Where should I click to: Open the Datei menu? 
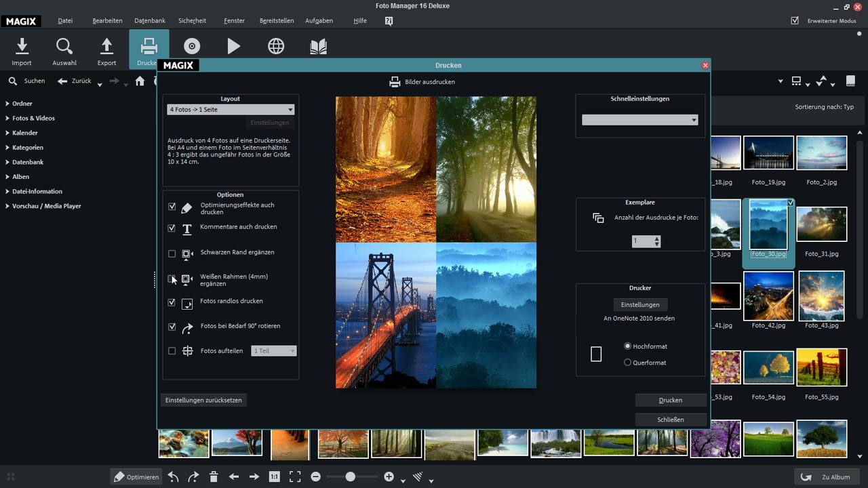click(x=64, y=20)
